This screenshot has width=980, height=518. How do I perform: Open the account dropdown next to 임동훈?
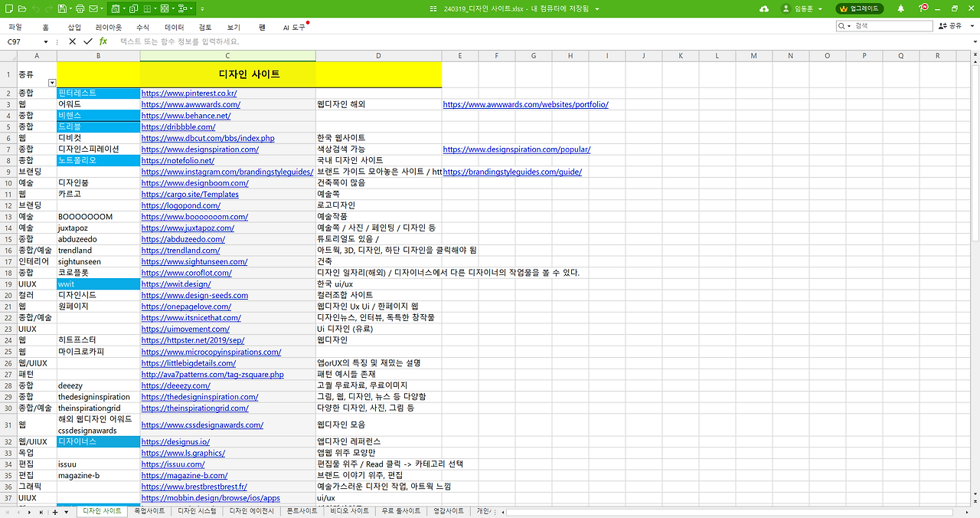[821, 9]
